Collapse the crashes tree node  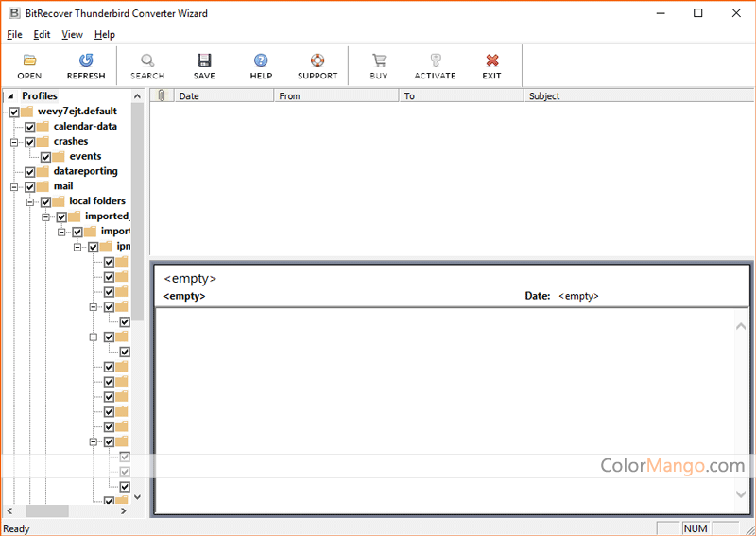tap(14, 142)
